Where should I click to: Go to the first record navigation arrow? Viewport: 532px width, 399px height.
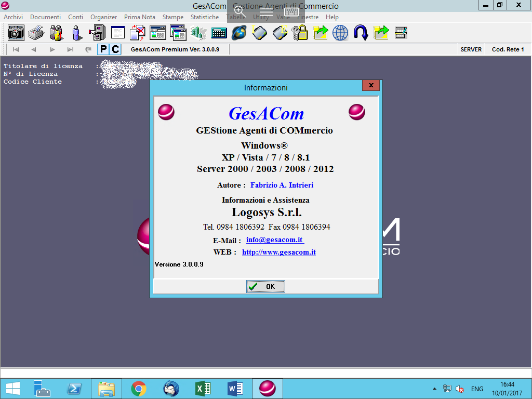(x=16, y=49)
